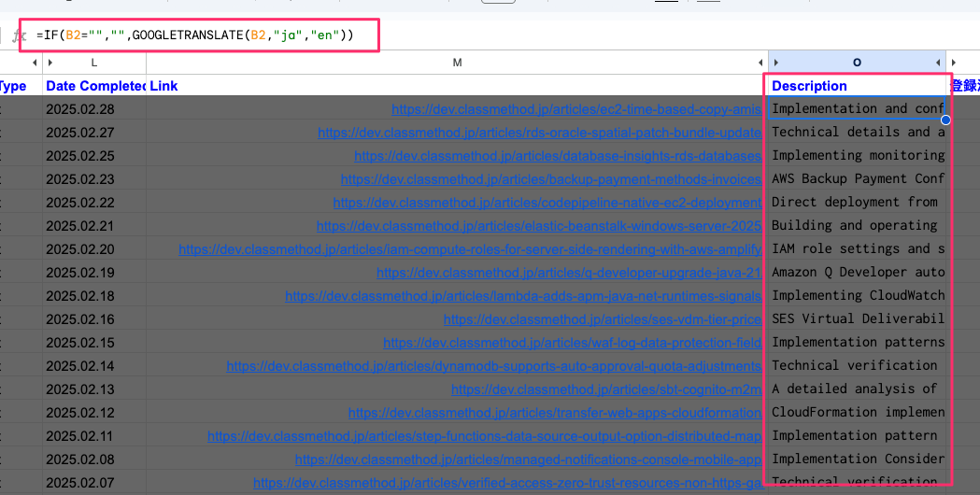Click the fx function icon in formula bar
The height and width of the screenshot is (495, 980).
click(20, 35)
